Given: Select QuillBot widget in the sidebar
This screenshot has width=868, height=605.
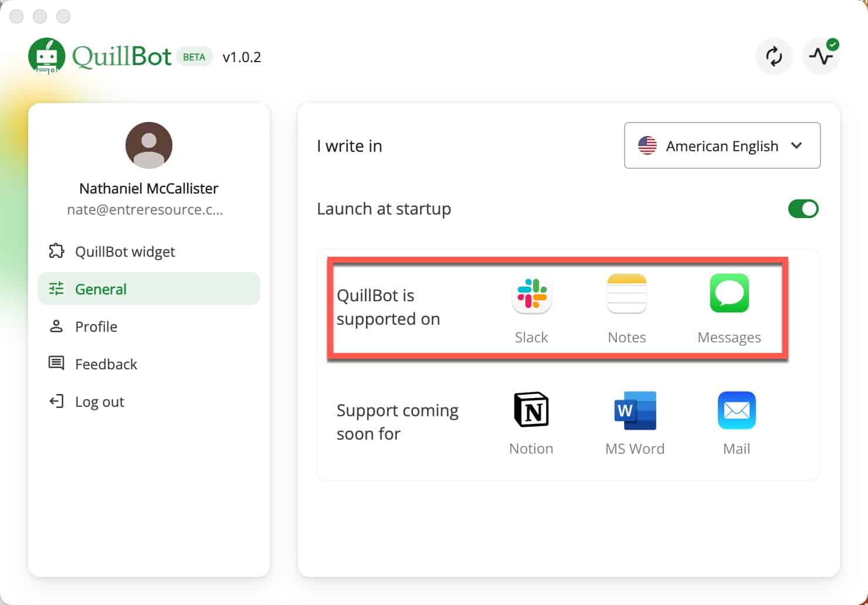Looking at the screenshot, I should [x=125, y=251].
